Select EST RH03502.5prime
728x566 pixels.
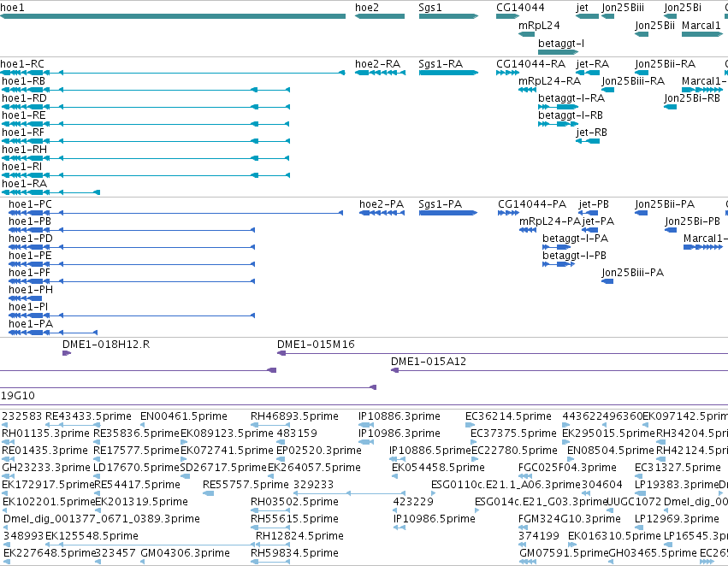point(294,502)
